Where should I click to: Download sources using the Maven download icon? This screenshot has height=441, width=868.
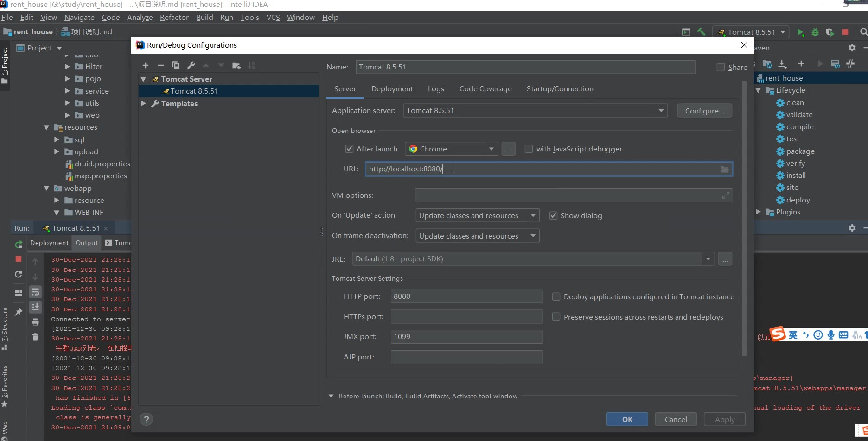pos(782,63)
